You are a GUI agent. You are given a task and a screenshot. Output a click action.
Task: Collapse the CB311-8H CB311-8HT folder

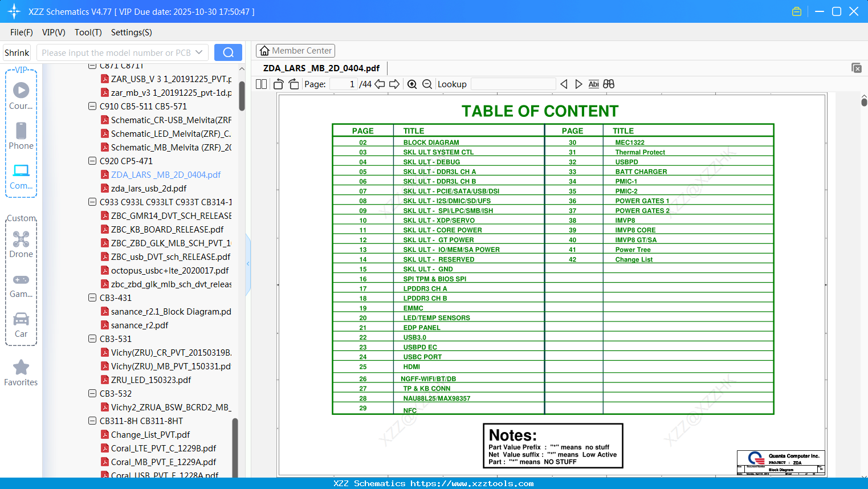(92, 421)
